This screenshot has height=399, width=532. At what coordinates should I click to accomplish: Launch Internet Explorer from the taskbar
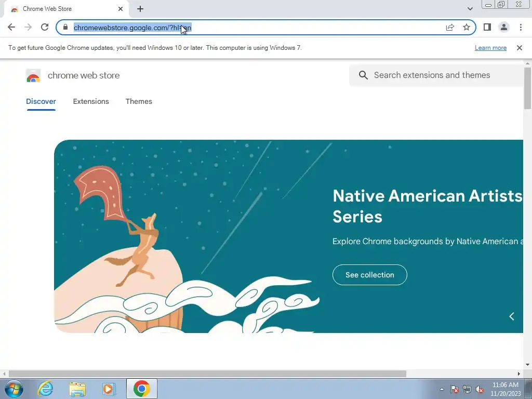[x=45, y=389]
